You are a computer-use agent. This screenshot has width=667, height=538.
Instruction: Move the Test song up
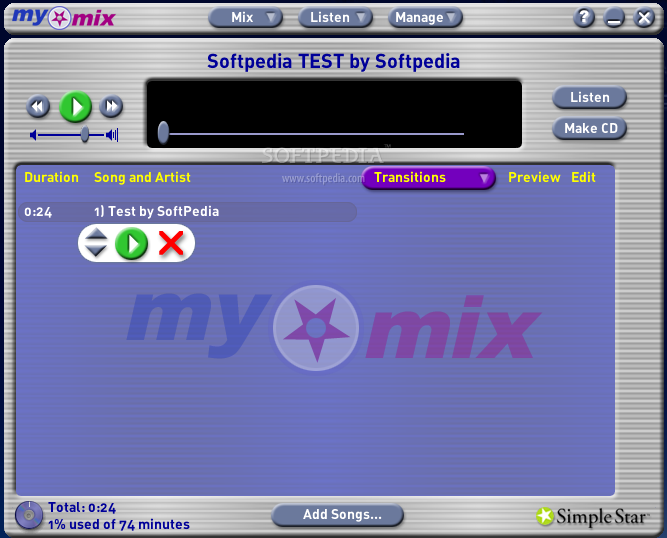(x=96, y=234)
